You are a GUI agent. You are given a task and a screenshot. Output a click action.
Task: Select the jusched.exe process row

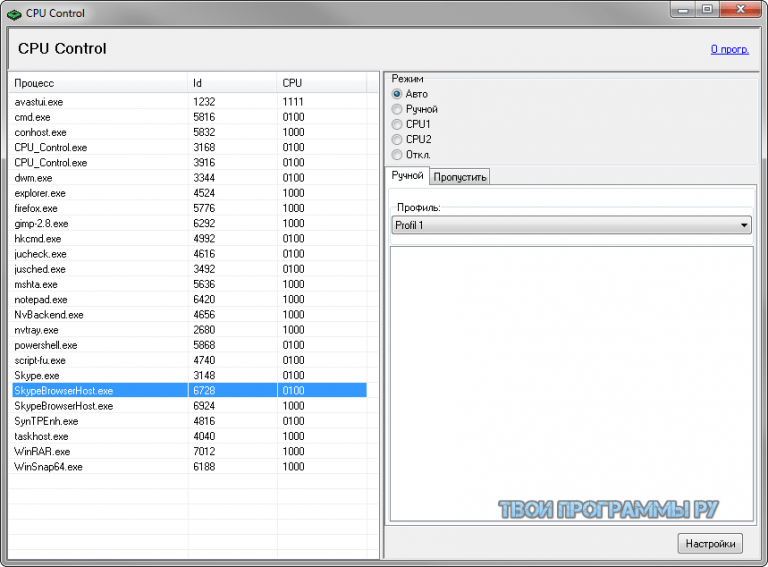pyautogui.click(x=189, y=269)
